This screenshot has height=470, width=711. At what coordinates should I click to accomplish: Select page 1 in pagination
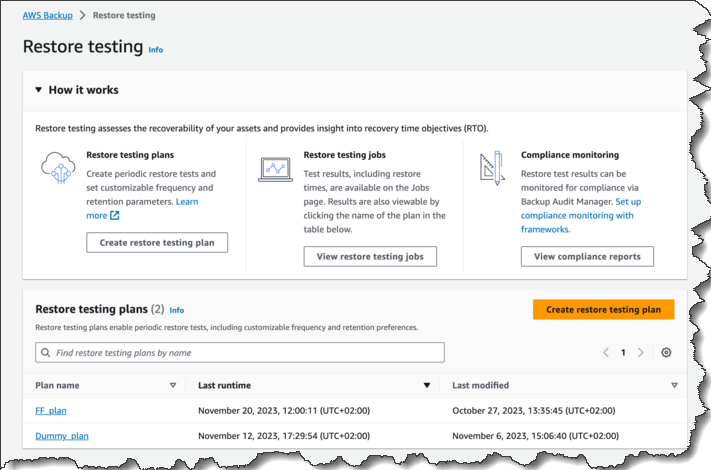[x=623, y=353]
